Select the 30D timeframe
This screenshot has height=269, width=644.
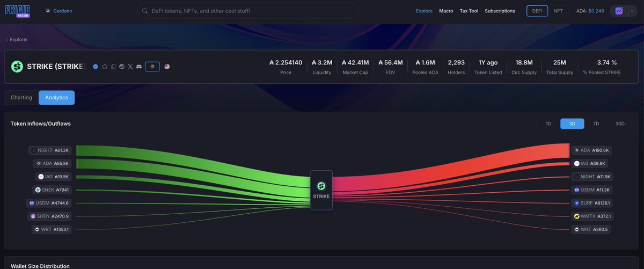[x=620, y=123]
